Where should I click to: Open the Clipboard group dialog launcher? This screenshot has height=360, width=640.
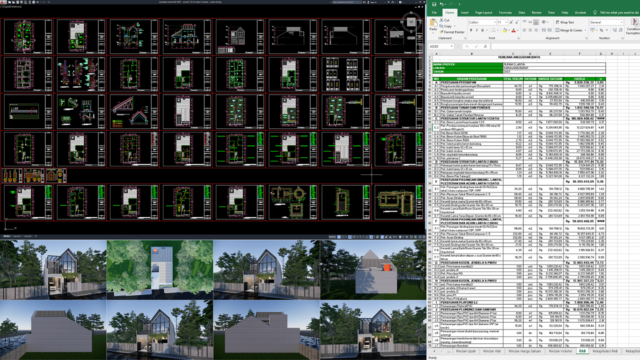[x=465, y=38]
